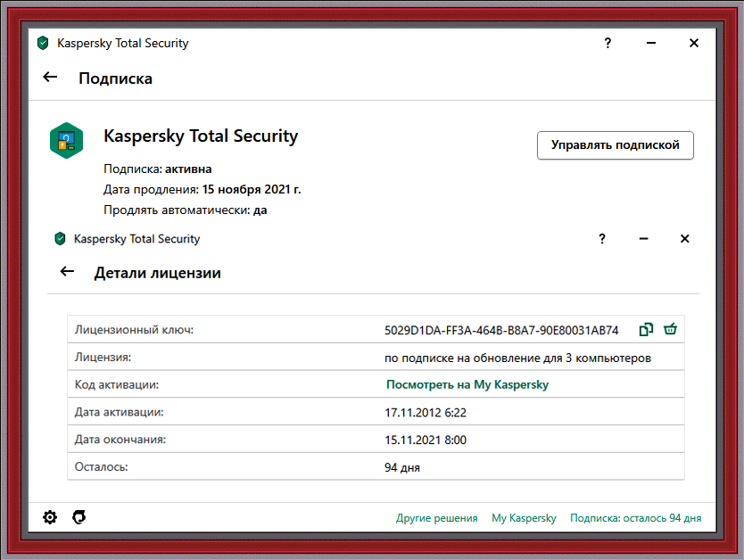Screen dimensions: 744x560
Task: Open the Посмотреть на My Kaspersky link
Action: click(x=467, y=384)
